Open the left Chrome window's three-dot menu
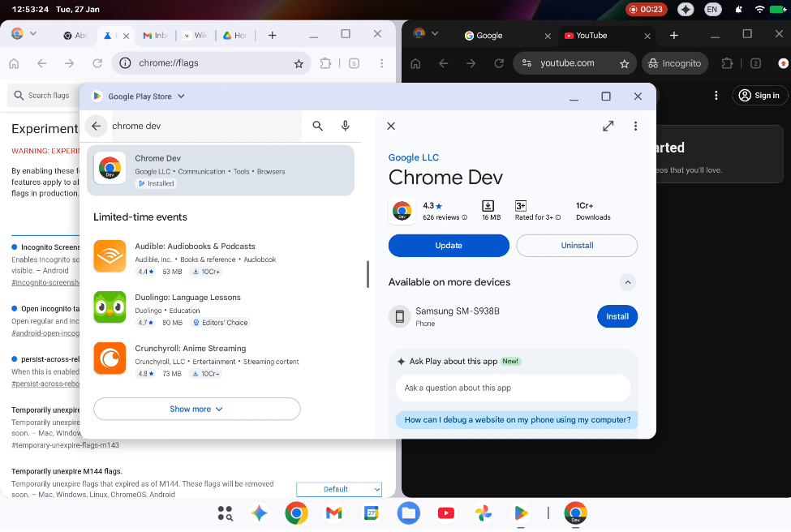Image resolution: width=791 pixels, height=532 pixels. pyautogui.click(x=381, y=63)
